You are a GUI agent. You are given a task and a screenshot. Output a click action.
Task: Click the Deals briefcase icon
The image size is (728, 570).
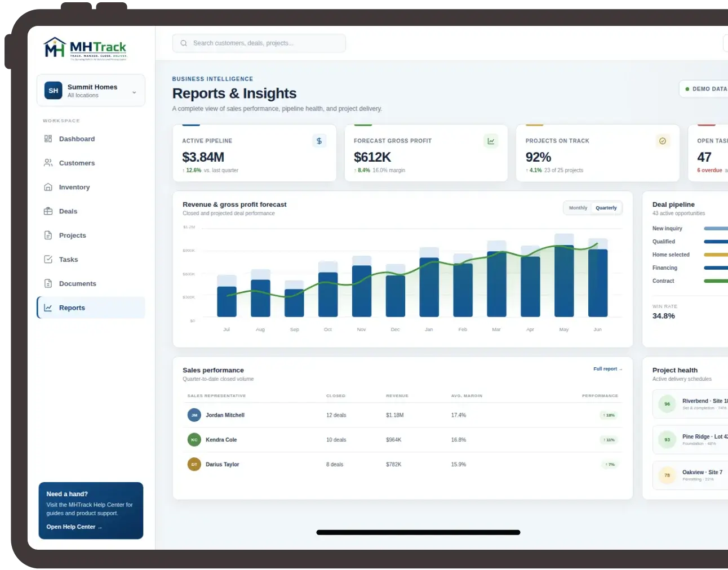click(x=48, y=211)
